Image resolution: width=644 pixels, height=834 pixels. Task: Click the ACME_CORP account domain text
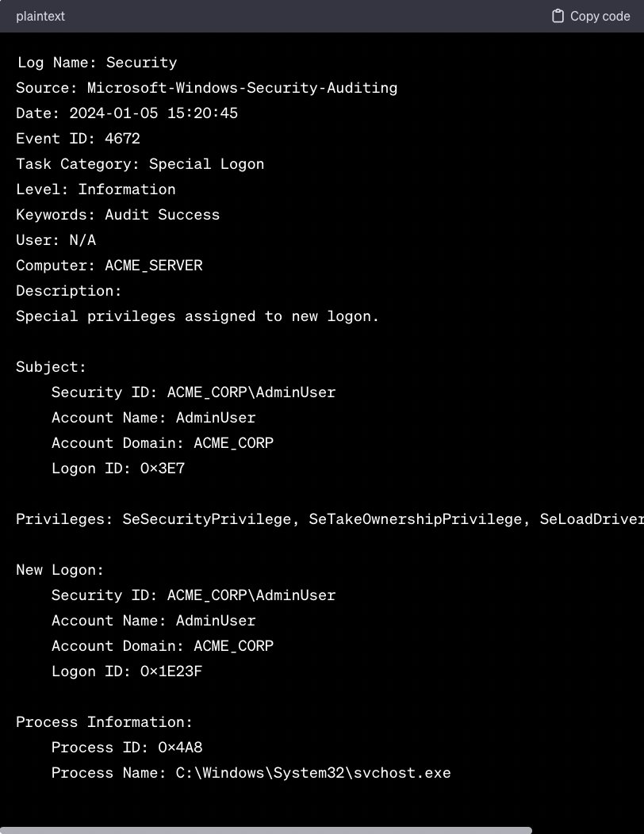[233, 442]
